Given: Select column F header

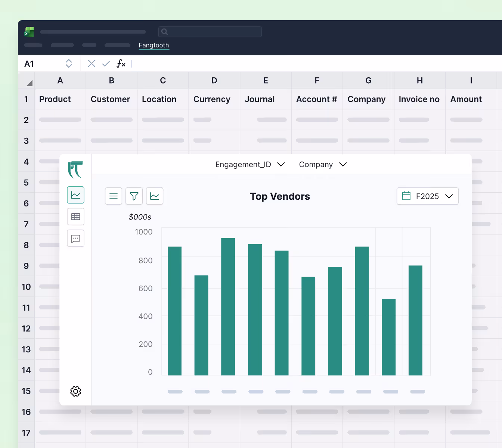Looking at the screenshot, I should click(317, 80).
